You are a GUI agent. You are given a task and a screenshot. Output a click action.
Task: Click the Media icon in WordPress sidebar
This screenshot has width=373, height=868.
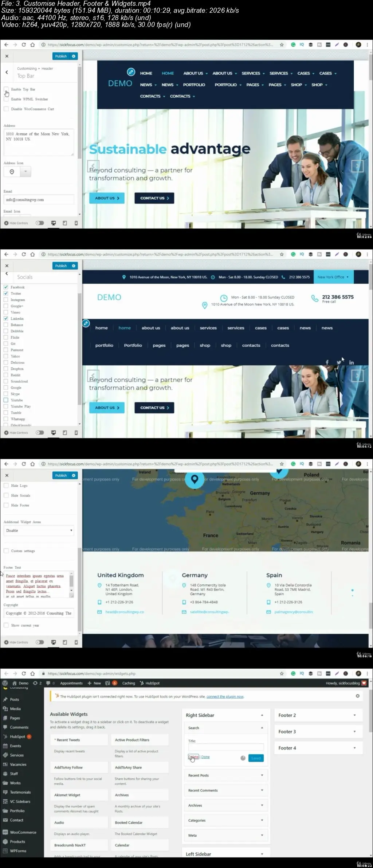point(5,709)
